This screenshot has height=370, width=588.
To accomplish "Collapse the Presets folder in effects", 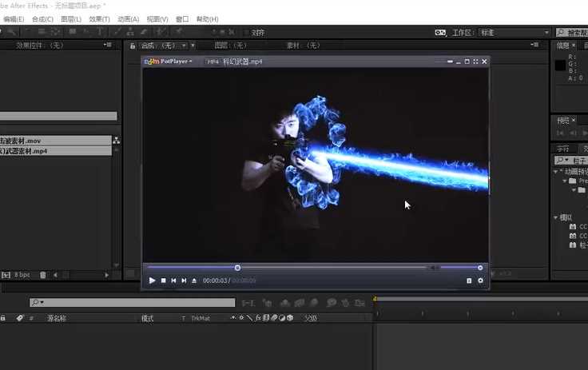I will [564, 181].
